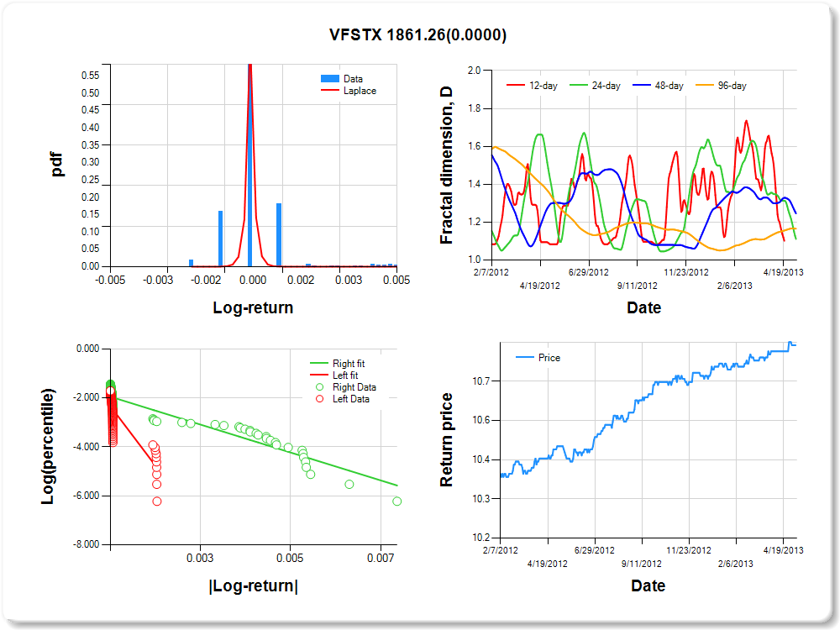Click 4/19/2013 on the price chart axis
This screenshot has height=630, width=840.
(783, 550)
